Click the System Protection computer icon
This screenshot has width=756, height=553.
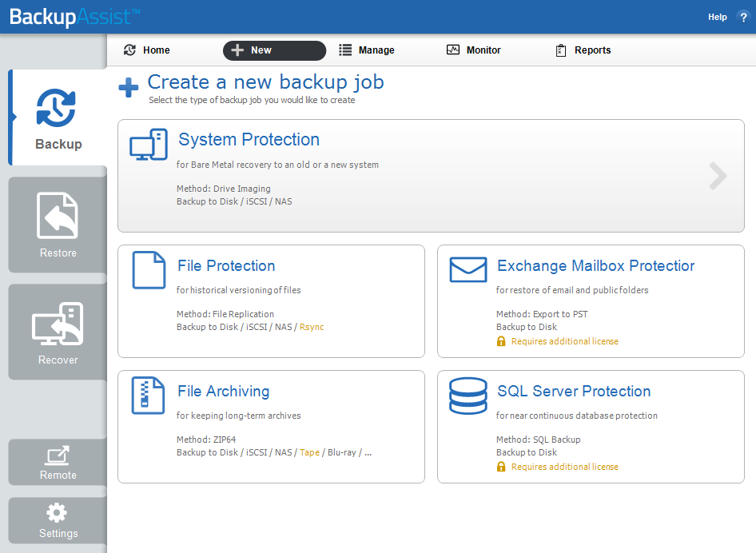pyautogui.click(x=149, y=145)
